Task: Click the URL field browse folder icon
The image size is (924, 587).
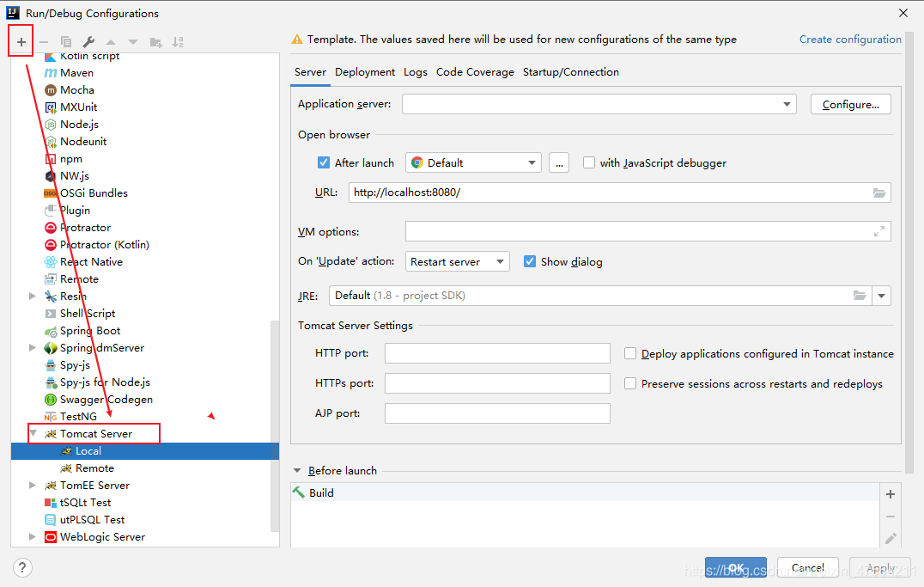Action: 879,193
